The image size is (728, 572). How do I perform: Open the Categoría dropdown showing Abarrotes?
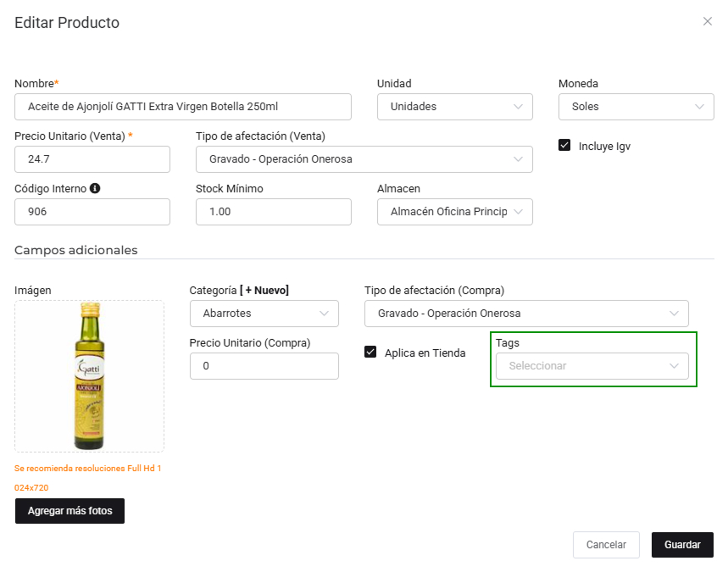click(264, 314)
